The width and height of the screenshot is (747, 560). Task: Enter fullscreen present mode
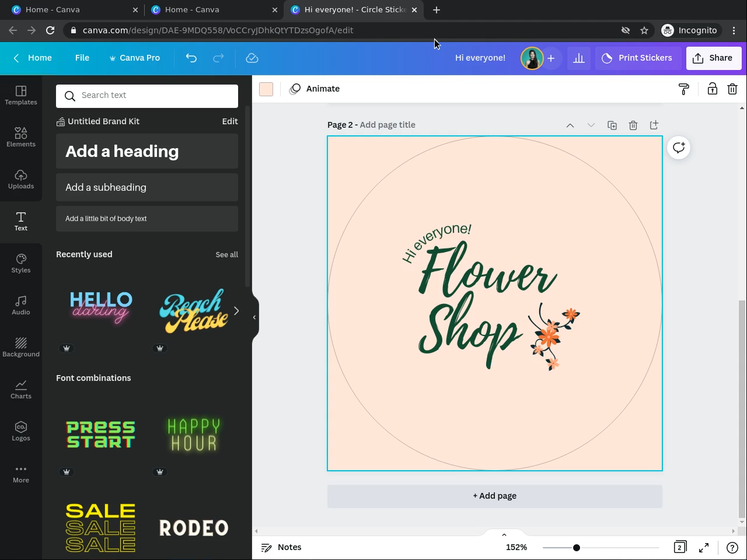click(x=704, y=547)
